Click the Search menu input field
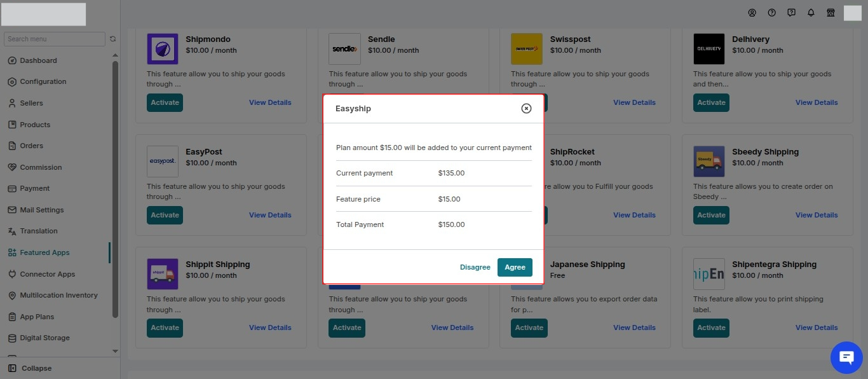Viewport: 868px width, 379px height. click(x=55, y=39)
